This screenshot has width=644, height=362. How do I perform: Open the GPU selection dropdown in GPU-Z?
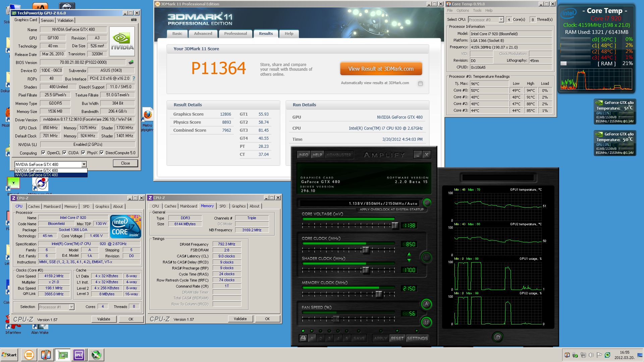(x=84, y=164)
